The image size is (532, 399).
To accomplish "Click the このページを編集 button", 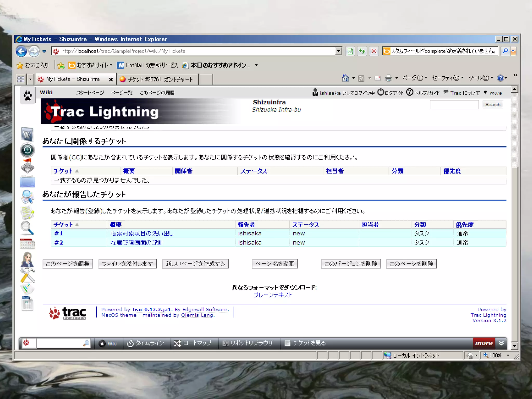I will point(68,264).
